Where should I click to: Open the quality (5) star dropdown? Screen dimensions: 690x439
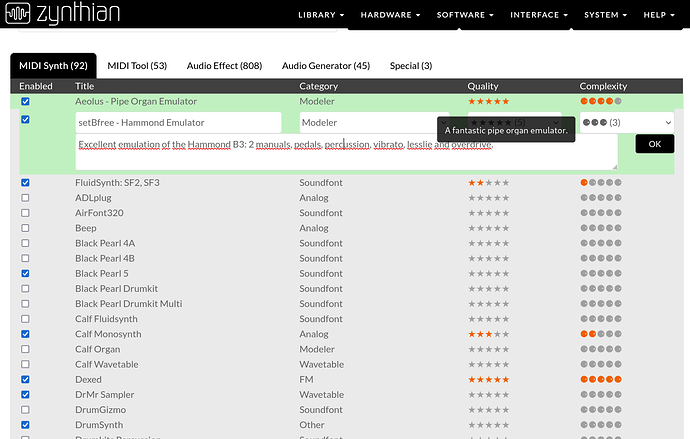514,123
